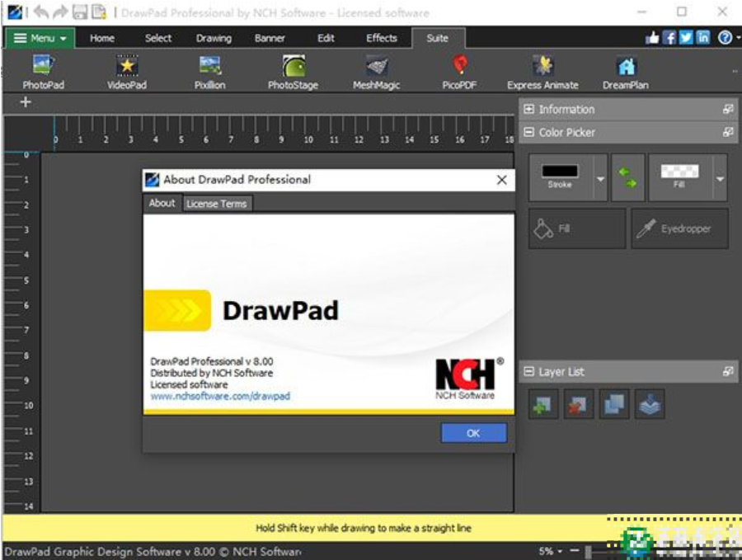Open the Edit ribbon tab
742x560 pixels.
click(x=326, y=38)
